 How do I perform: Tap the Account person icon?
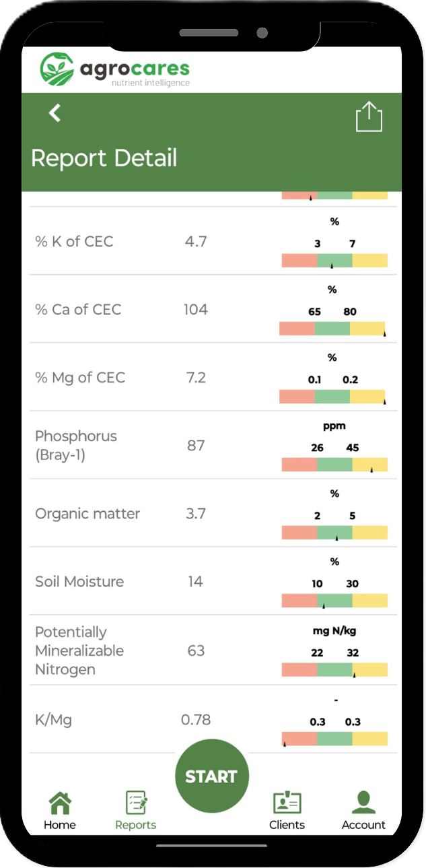[363, 803]
